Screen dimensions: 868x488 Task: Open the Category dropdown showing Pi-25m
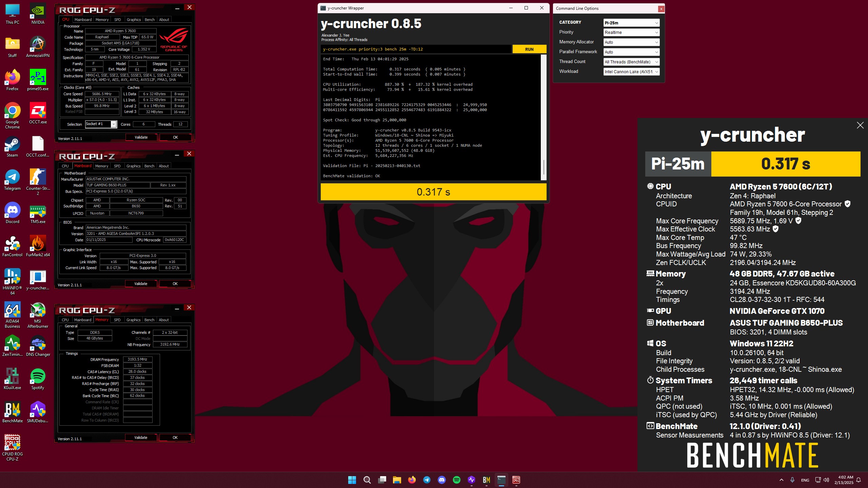tap(631, 23)
